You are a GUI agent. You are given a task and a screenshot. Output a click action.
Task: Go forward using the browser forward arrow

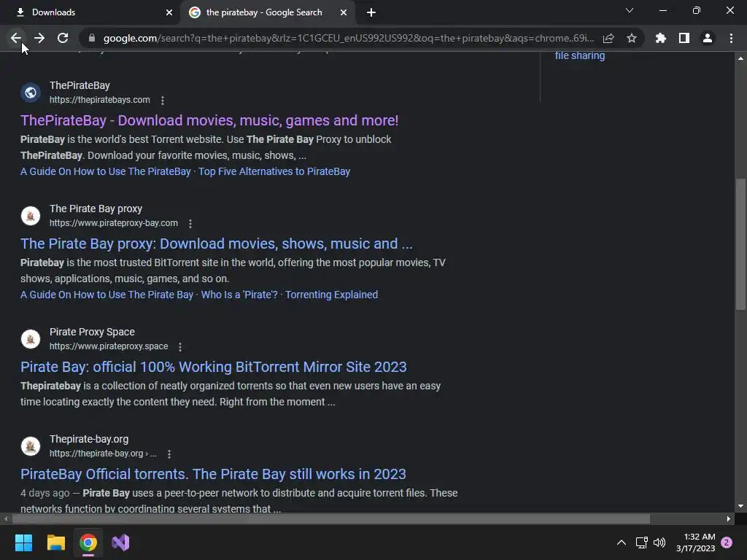point(39,38)
